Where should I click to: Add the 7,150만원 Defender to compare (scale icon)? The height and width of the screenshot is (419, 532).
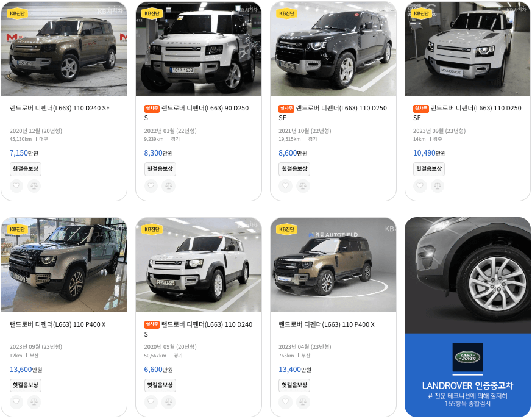coord(34,186)
